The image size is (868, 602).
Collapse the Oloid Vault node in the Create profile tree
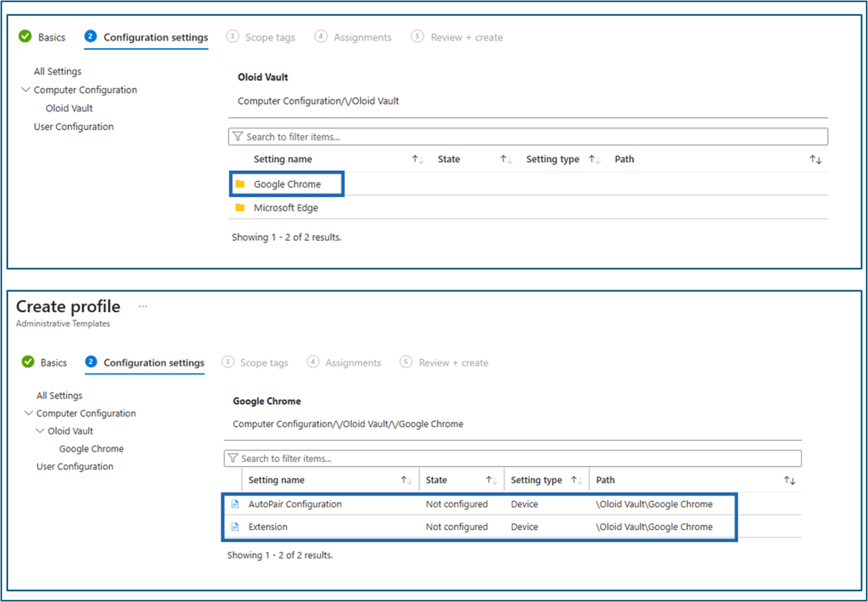(x=40, y=431)
